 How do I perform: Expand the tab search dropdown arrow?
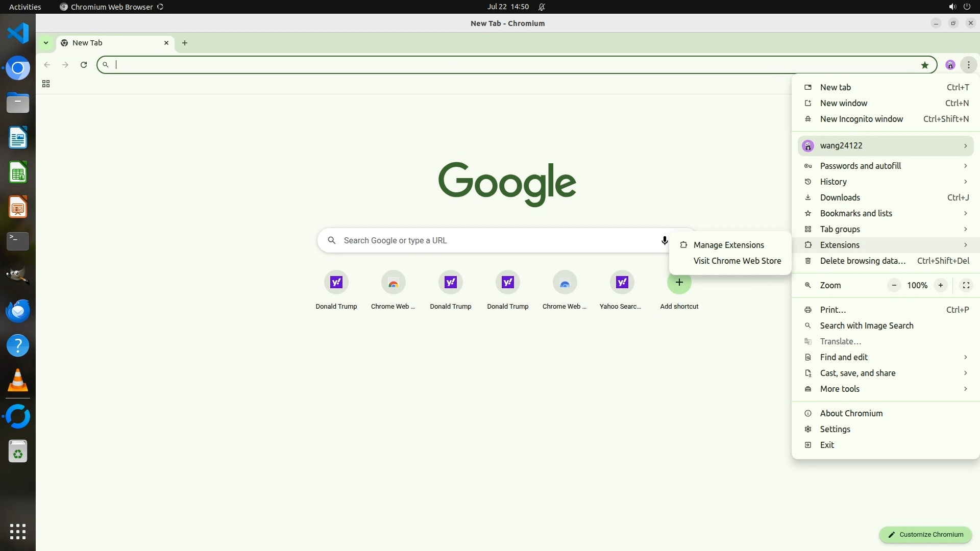coord(46,43)
